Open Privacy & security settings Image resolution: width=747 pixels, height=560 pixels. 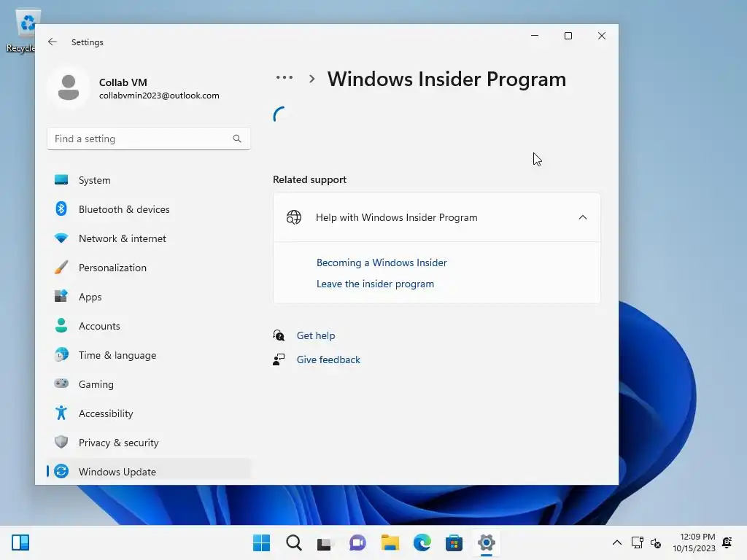[x=149, y=443]
